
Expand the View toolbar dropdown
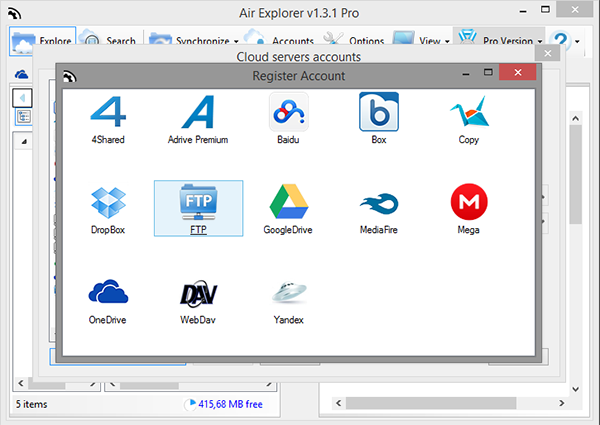click(445, 42)
